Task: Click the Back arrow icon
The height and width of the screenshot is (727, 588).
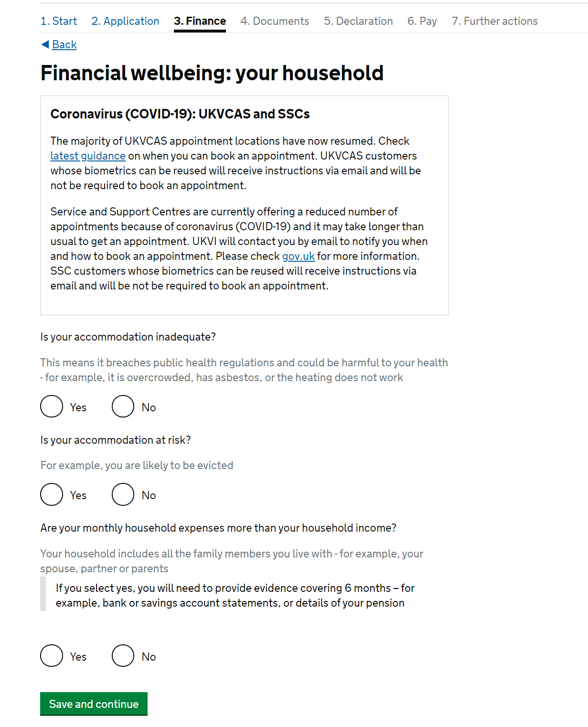Action: pos(45,44)
